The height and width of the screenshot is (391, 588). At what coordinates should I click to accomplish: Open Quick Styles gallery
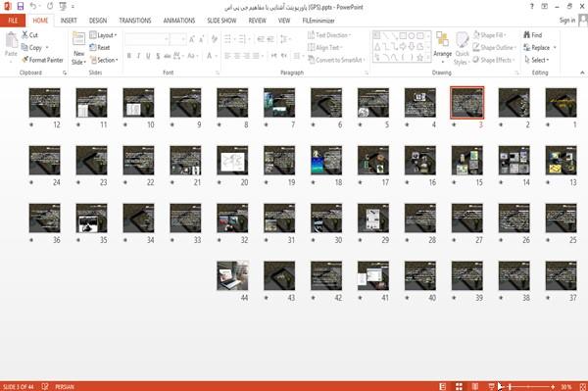pos(462,48)
